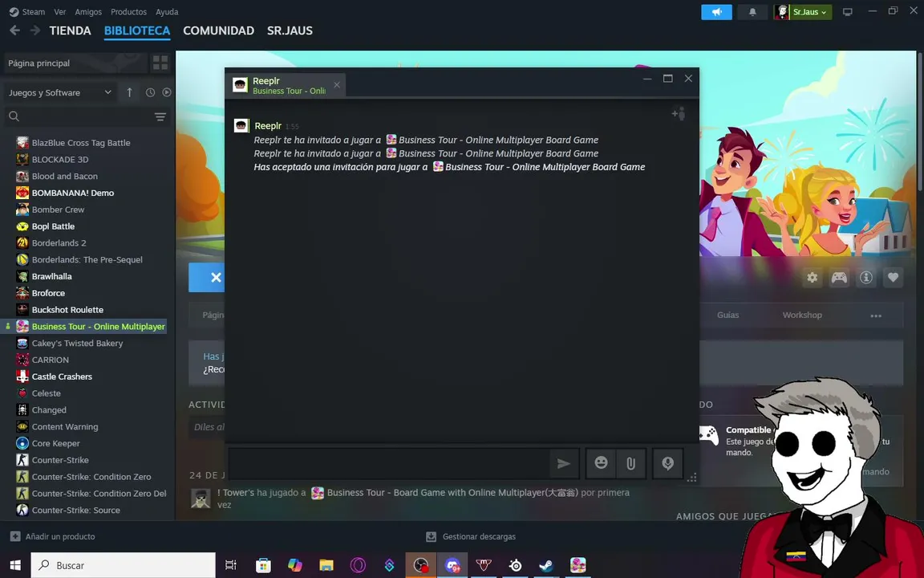924x578 pixels.
Task: Open Gestionar descargas
Action: [471, 537]
